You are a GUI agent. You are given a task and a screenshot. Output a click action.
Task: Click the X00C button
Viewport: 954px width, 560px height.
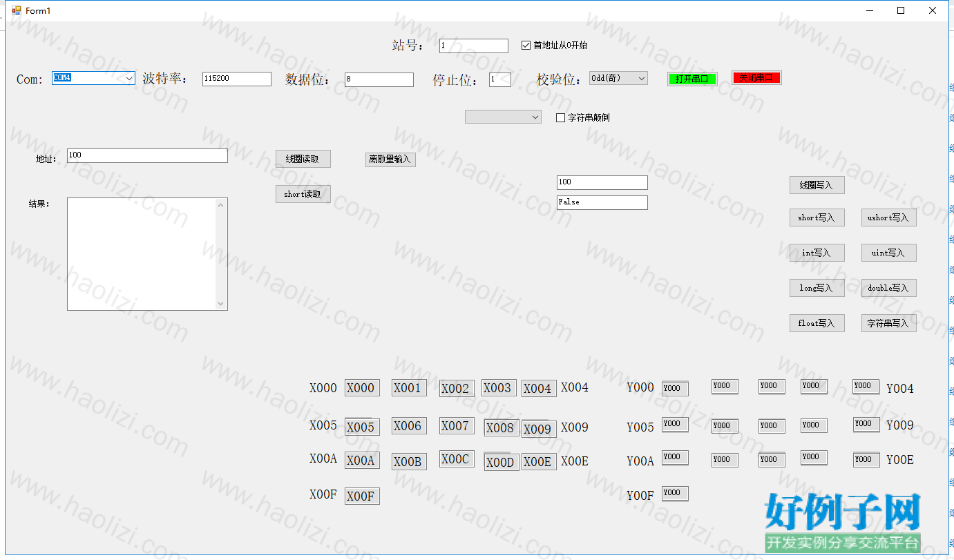[x=457, y=459]
